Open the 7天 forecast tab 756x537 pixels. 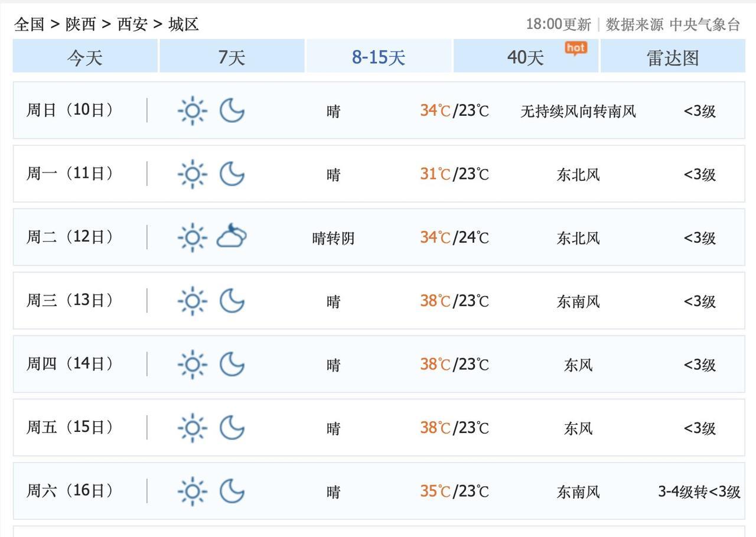tap(232, 57)
